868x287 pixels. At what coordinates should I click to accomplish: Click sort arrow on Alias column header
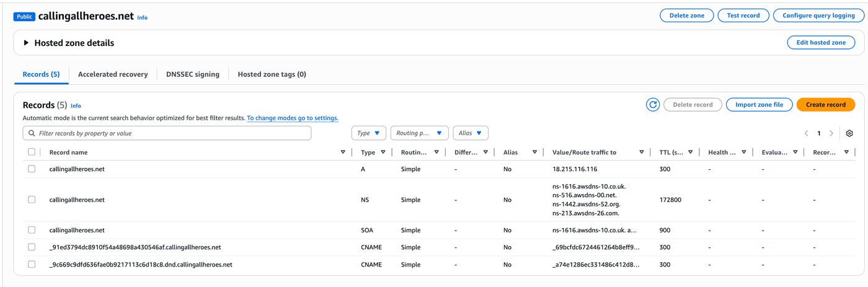click(534, 152)
